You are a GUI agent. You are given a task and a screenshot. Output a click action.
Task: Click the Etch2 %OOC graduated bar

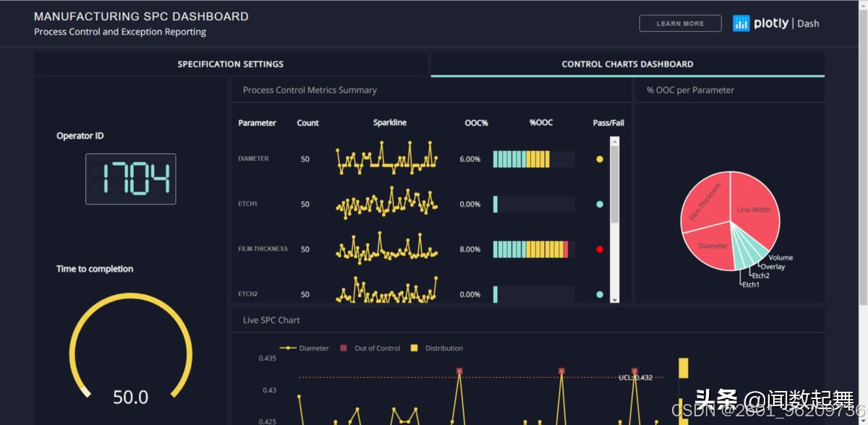tap(534, 294)
